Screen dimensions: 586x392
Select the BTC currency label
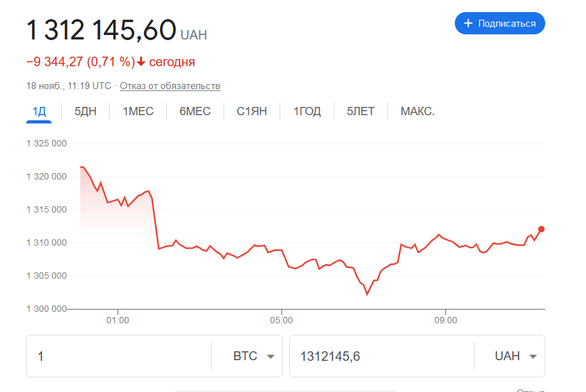click(x=245, y=356)
